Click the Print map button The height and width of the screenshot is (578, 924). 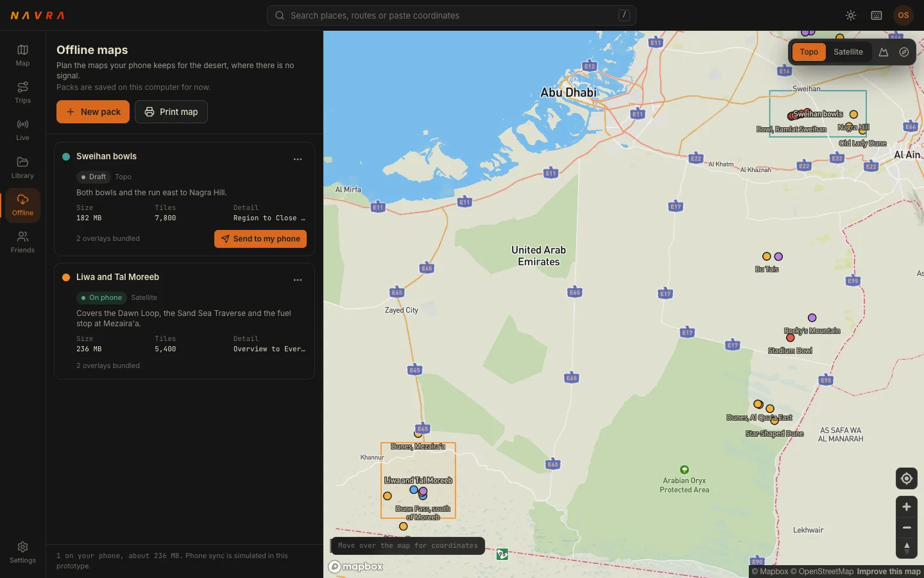click(x=171, y=112)
